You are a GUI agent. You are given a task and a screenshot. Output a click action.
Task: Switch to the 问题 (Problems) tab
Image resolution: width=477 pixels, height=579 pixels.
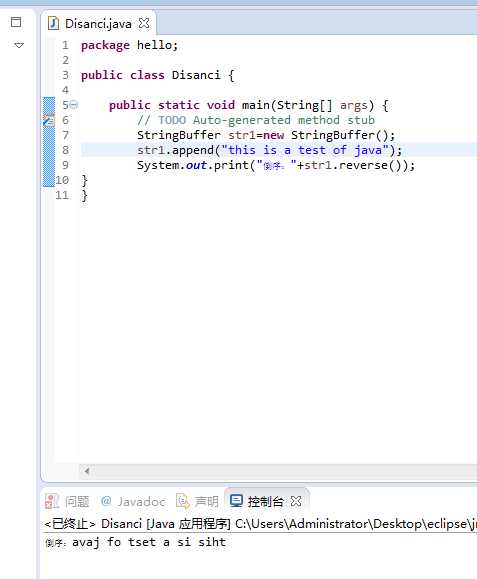point(67,501)
